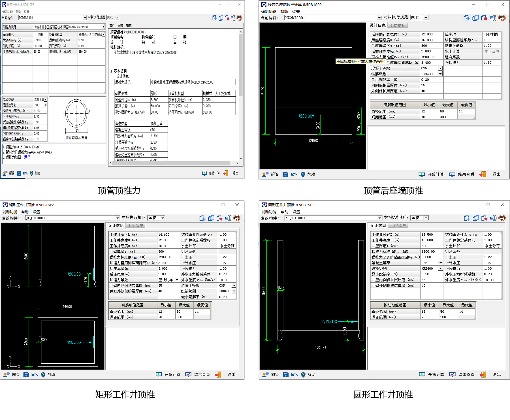Open 当前构件 YCJDT0001 dropdown
Screen dimensions: 510x420
click(379, 218)
